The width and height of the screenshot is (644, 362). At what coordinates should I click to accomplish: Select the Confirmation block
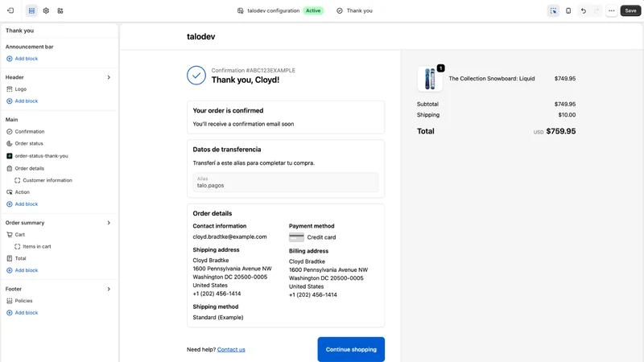click(x=30, y=132)
